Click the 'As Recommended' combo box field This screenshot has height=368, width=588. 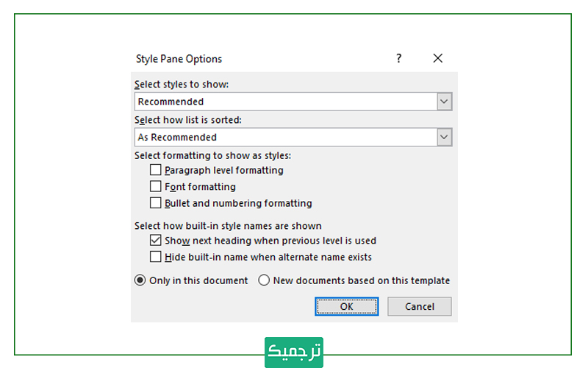coord(285,137)
